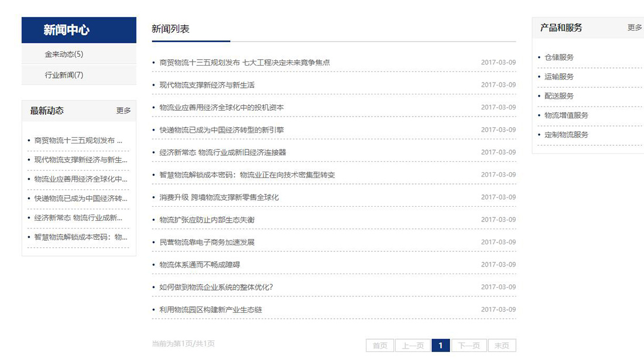Click the 最新动态 panel title
Screen dimensions: 644x362
click(x=47, y=111)
